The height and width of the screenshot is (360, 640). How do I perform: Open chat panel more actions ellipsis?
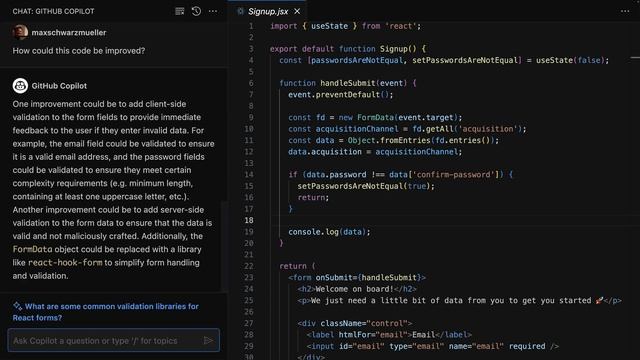[x=213, y=11]
